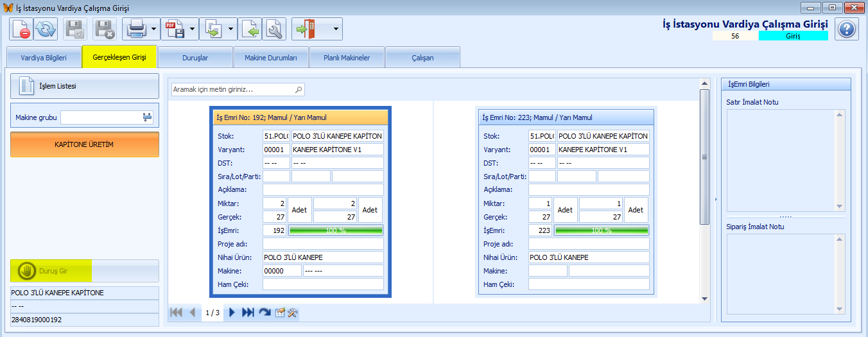Jump to last page in card pager
Viewport: 868px width, 337px height.
point(248,313)
